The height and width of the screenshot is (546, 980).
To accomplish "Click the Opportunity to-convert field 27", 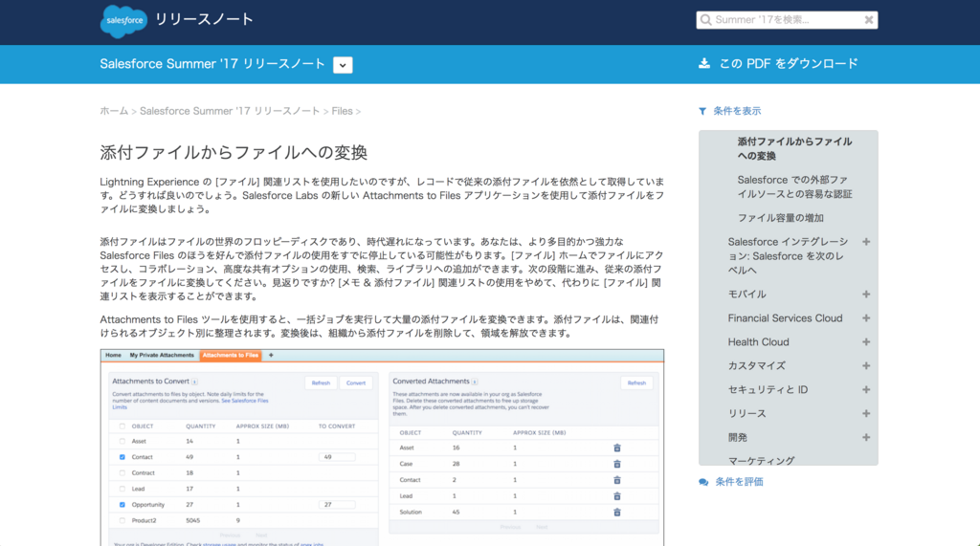I will (337, 505).
